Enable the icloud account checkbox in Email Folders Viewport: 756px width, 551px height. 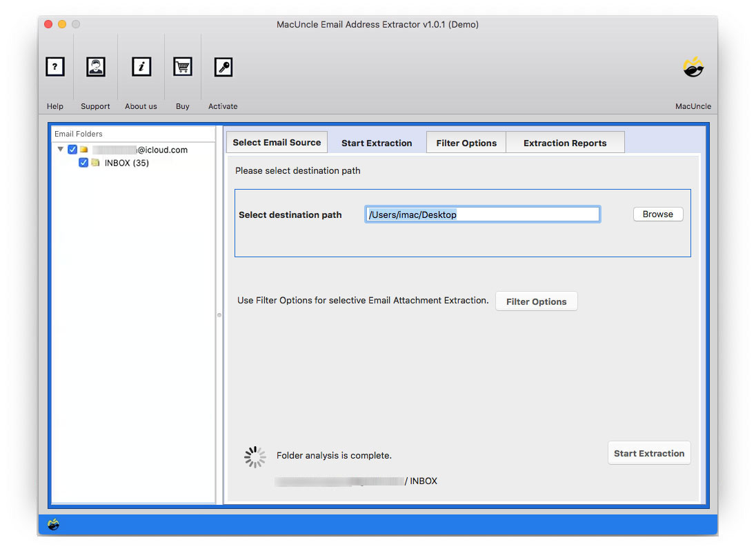tap(72, 149)
